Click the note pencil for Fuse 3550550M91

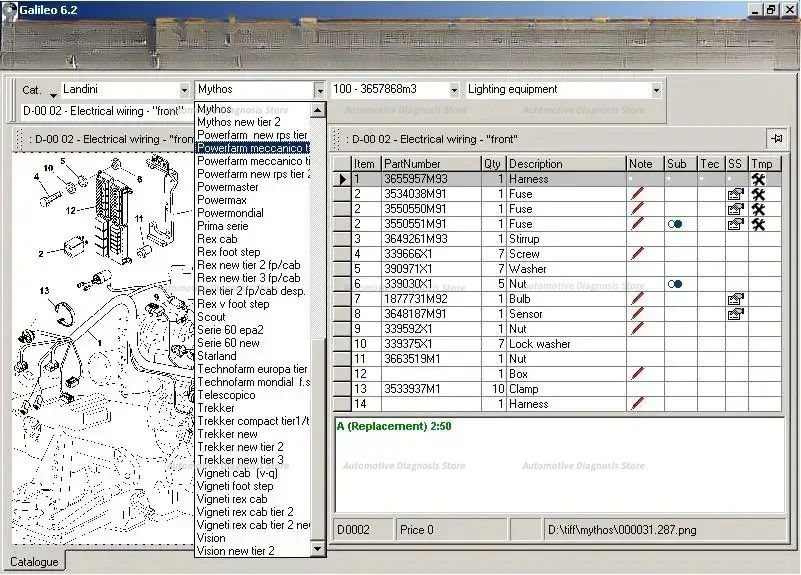(637, 209)
